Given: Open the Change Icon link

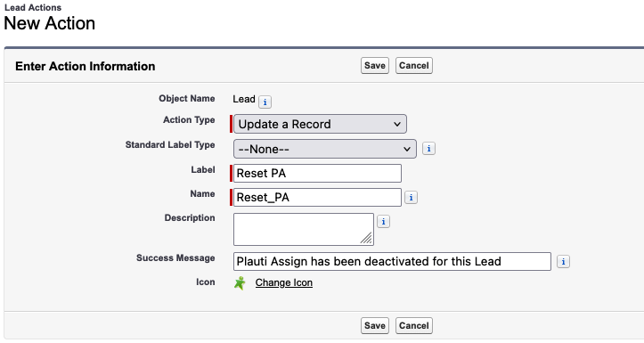Looking at the screenshot, I should [x=284, y=282].
